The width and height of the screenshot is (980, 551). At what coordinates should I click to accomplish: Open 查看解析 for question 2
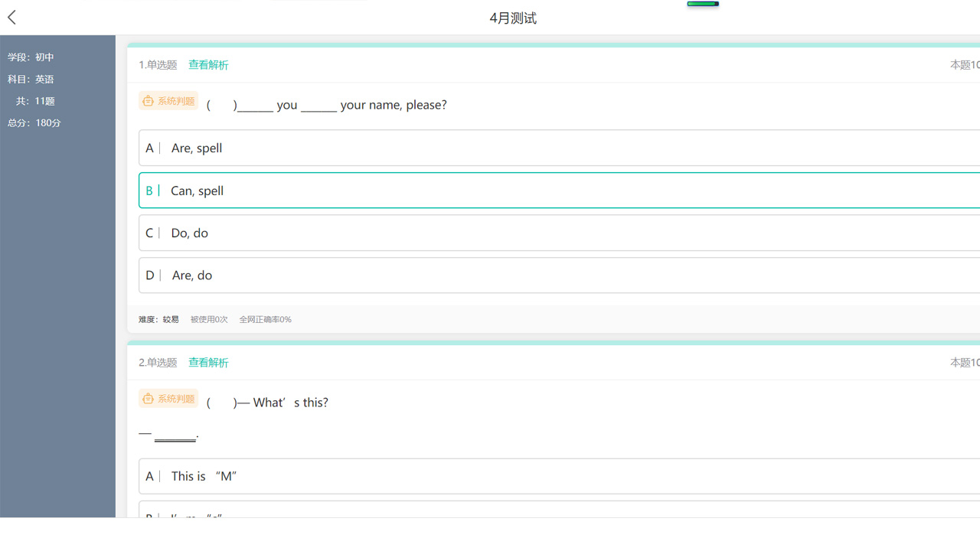(x=208, y=363)
